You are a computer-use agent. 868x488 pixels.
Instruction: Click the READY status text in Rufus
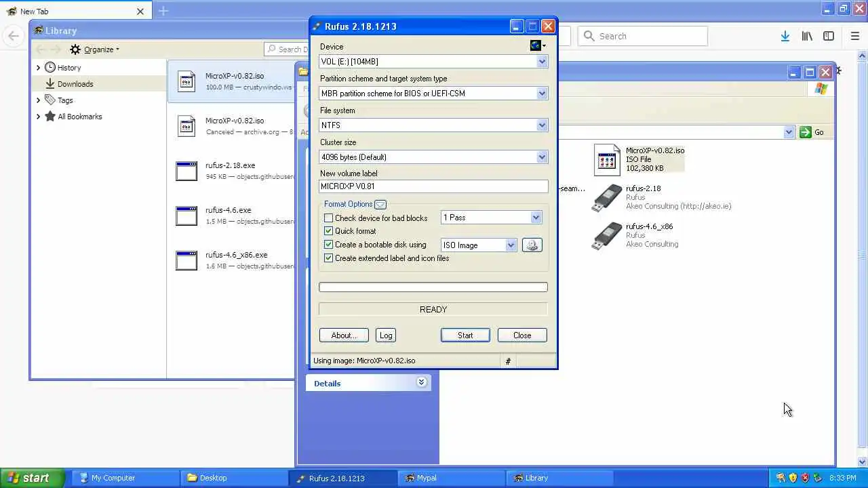(433, 310)
